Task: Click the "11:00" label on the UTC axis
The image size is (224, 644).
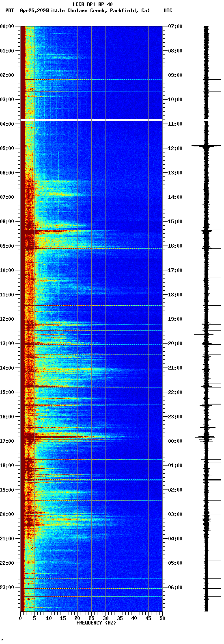Action: (175, 124)
